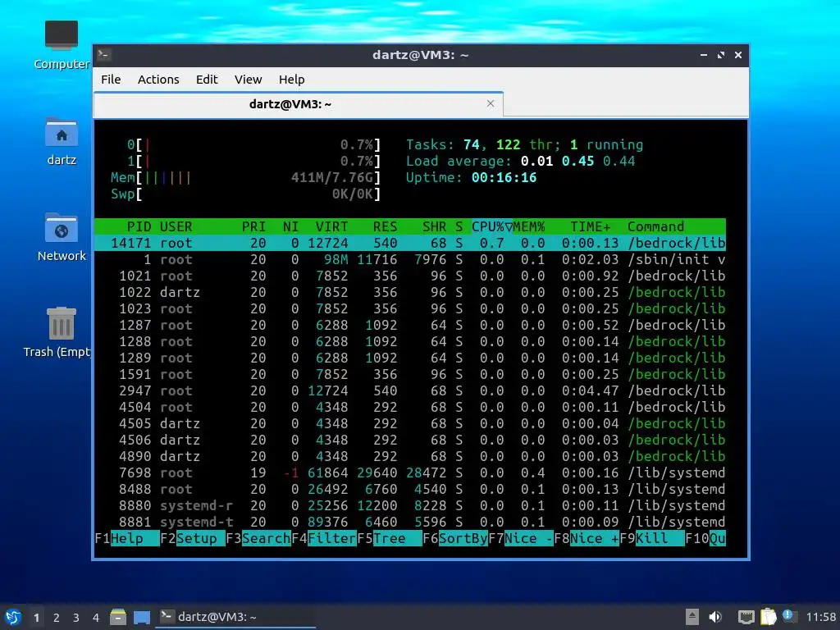Click F7 Nice - in htop footer
Viewport: 840px width, 630px height.
click(521, 538)
